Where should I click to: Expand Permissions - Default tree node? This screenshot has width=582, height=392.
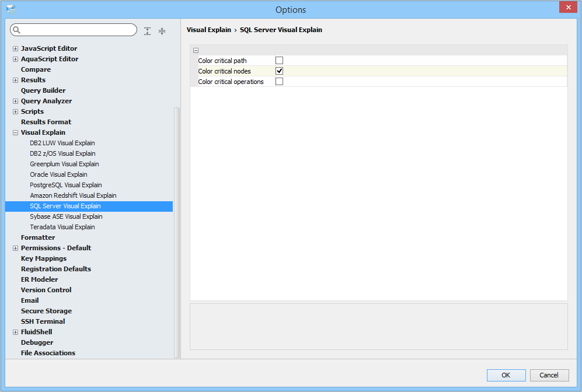pos(15,248)
